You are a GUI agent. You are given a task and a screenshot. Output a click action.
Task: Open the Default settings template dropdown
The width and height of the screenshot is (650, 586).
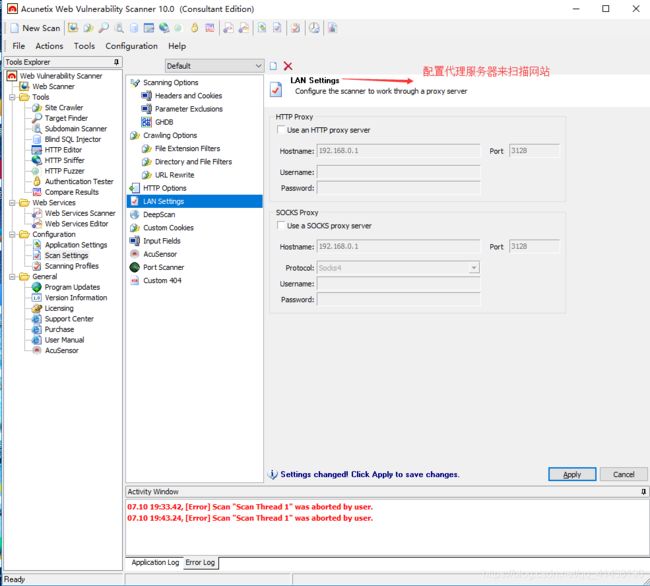[258, 65]
